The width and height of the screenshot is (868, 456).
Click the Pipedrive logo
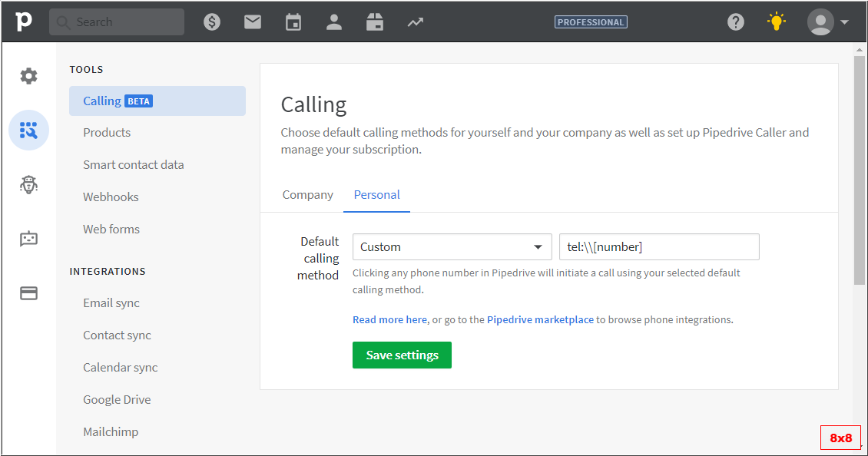tap(24, 21)
